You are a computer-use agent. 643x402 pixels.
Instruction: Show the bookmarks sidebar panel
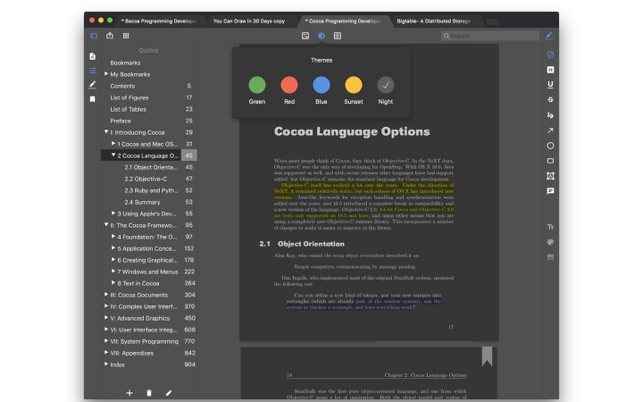[x=93, y=99]
